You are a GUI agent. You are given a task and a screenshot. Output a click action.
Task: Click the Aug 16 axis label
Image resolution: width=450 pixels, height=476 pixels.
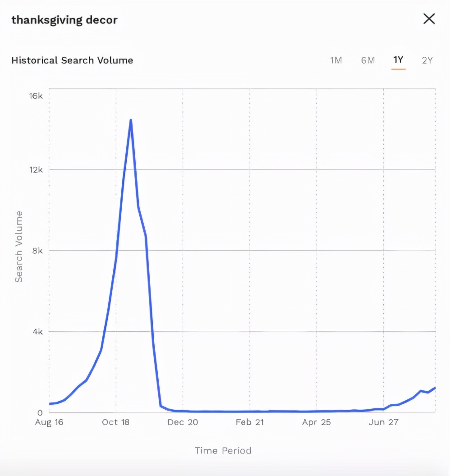pos(49,422)
